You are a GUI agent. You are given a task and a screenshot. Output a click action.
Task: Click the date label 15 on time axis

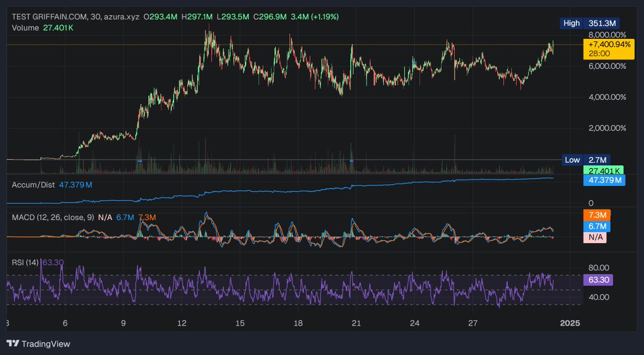(x=240, y=323)
